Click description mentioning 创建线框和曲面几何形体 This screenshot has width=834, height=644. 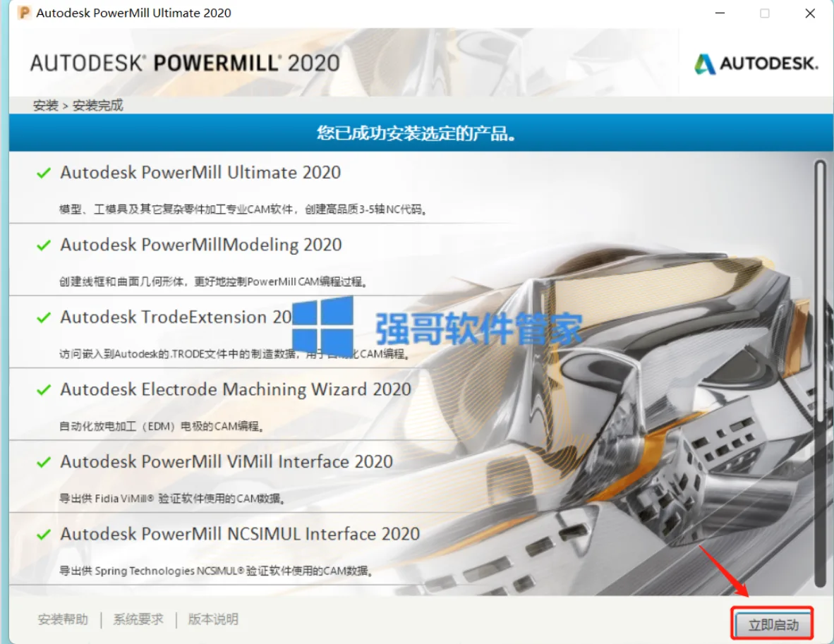213,282
